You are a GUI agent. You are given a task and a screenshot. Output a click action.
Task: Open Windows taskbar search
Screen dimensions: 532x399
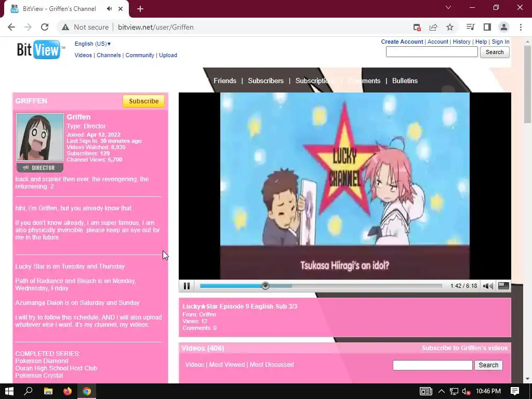coord(28,391)
